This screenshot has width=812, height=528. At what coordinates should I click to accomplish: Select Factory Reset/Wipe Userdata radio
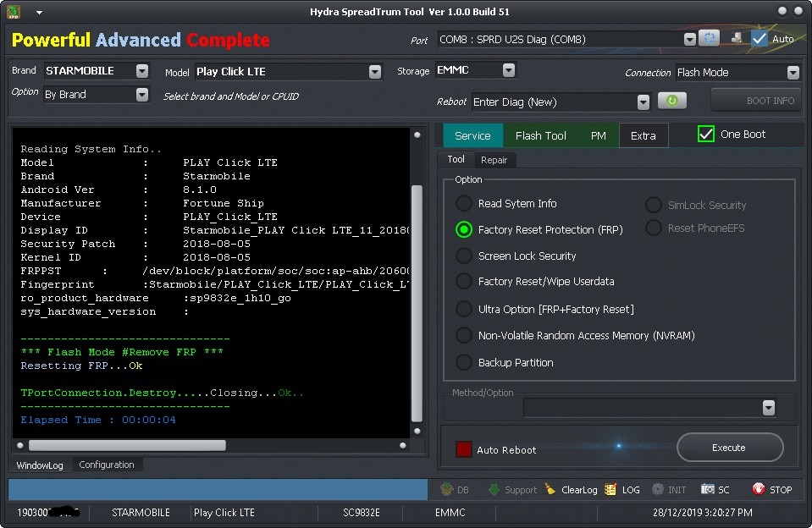pos(464,281)
